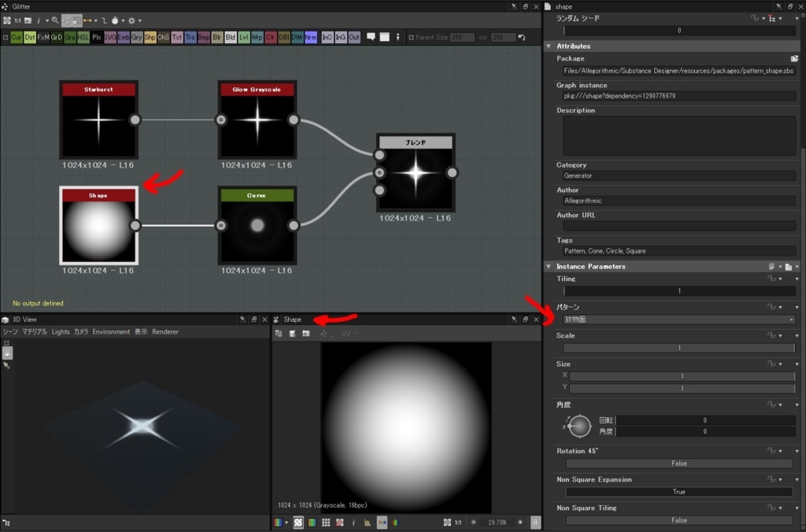This screenshot has height=532, width=806.
Task: Open Package file browse button
Action: click(x=794, y=58)
